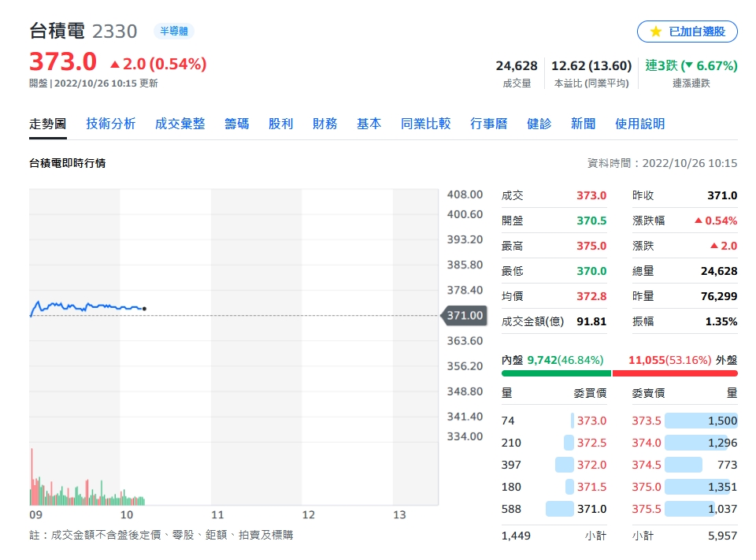This screenshot has height=560, width=756.
Task: Click the red up-triangle beside 2.0 (0.54%)
Action: [115, 64]
